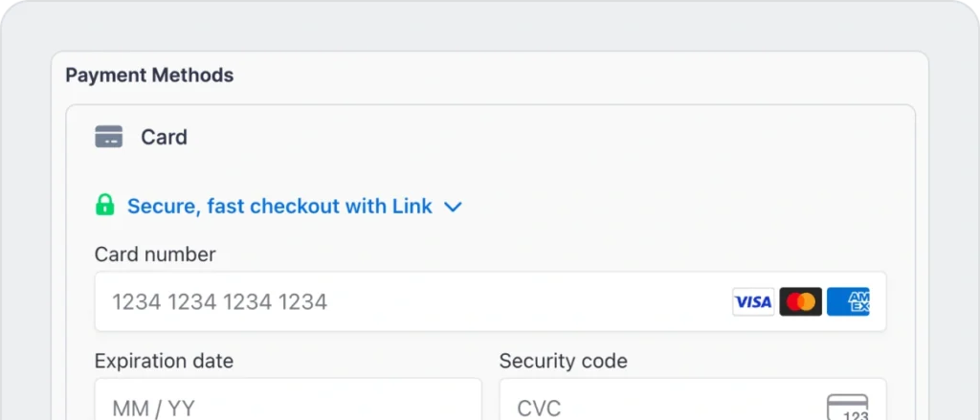Click the credit card icon beside Card

pos(108,137)
